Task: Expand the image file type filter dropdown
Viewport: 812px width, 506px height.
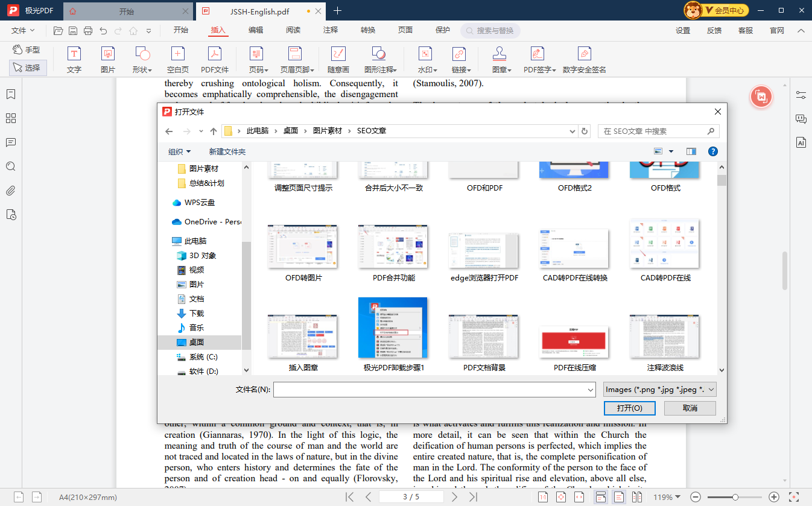Action: (660, 390)
